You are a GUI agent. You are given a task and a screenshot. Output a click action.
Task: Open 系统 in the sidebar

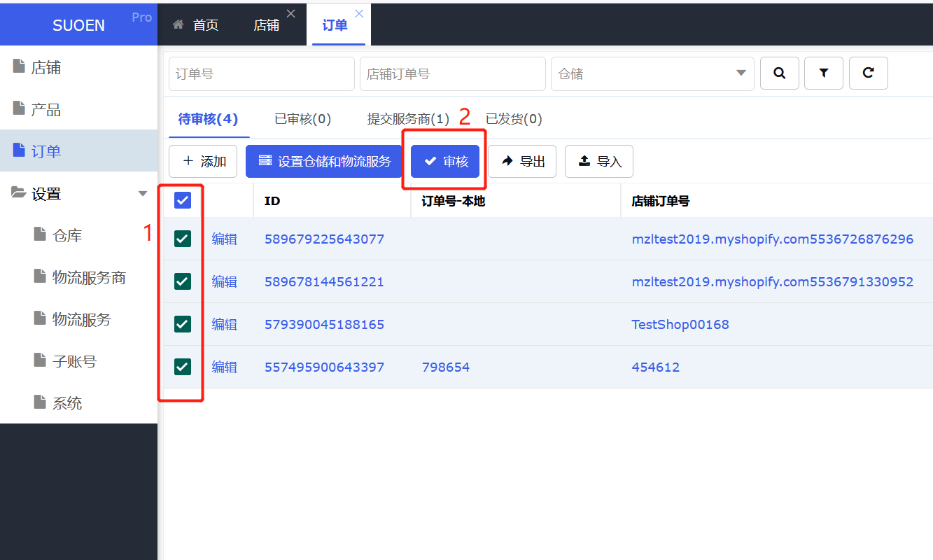point(67,403)
